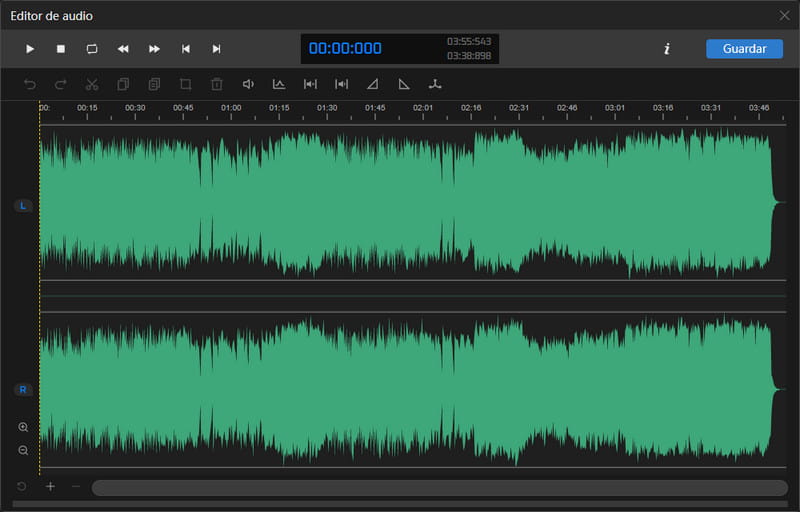Rewind the audio
This screenshot has width=800, height=512.
(x=123, y=49)
